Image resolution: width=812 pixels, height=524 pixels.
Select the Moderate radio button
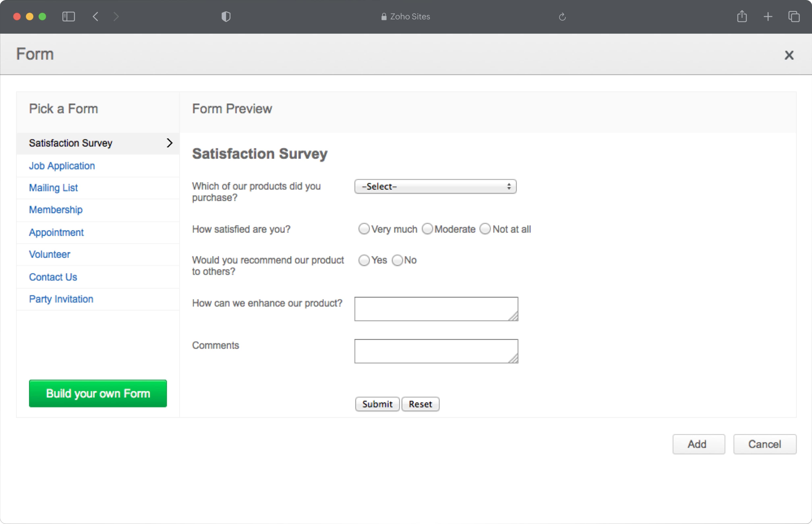pyautogui.click(x=427, y=229)
